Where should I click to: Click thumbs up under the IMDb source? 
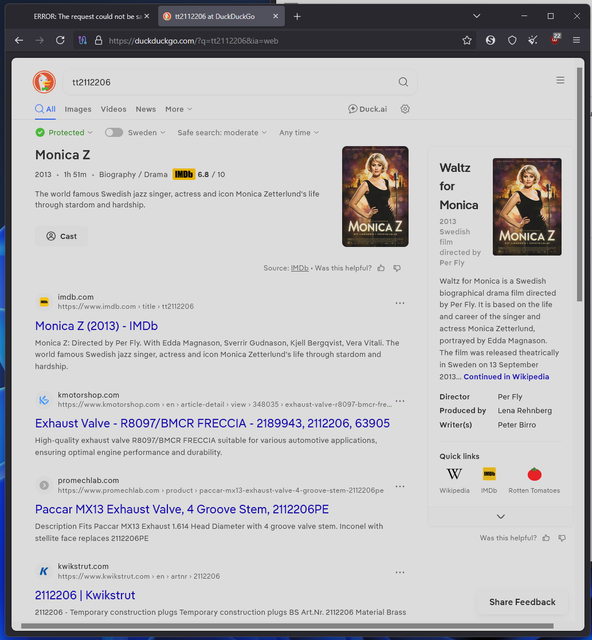tap(381, 268)
